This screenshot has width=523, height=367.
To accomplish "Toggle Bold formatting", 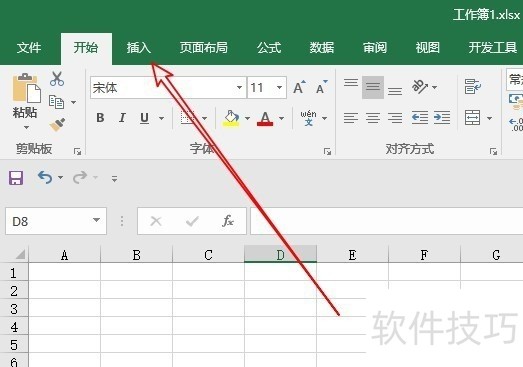I will click(x=100, y=118).
